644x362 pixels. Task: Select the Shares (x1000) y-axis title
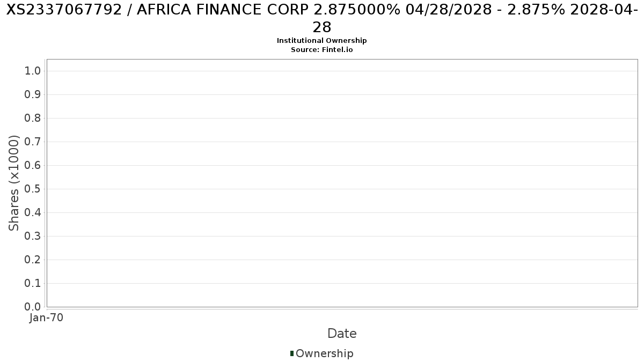[x=14, y=183]
